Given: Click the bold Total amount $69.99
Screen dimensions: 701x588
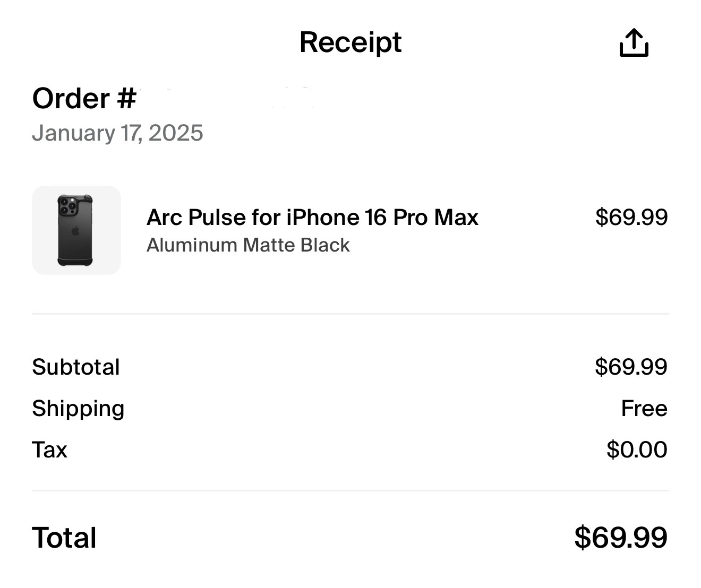Looking at the screenshot, I should [620, 538].
